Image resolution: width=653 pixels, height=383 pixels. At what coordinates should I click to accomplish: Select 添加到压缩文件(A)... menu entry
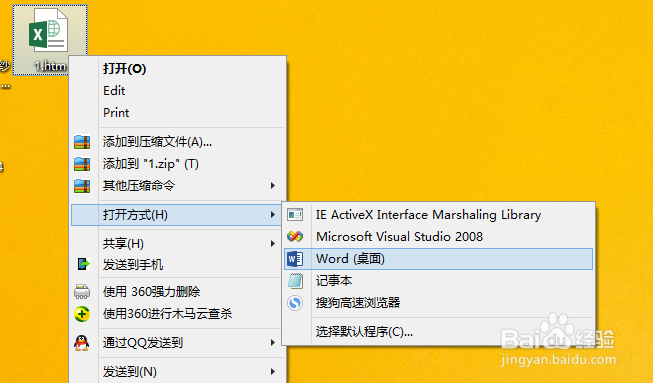point(157,142)
